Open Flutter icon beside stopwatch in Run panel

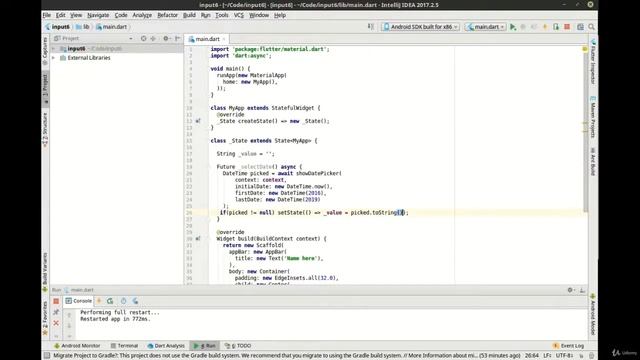(x=135, y=301)
